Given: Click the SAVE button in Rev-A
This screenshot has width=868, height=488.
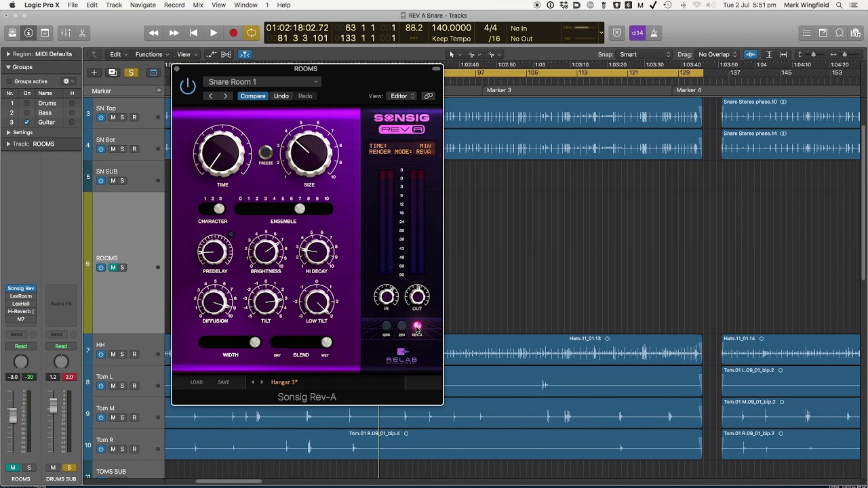Looking at the screenshot, I should pos(224,382).
